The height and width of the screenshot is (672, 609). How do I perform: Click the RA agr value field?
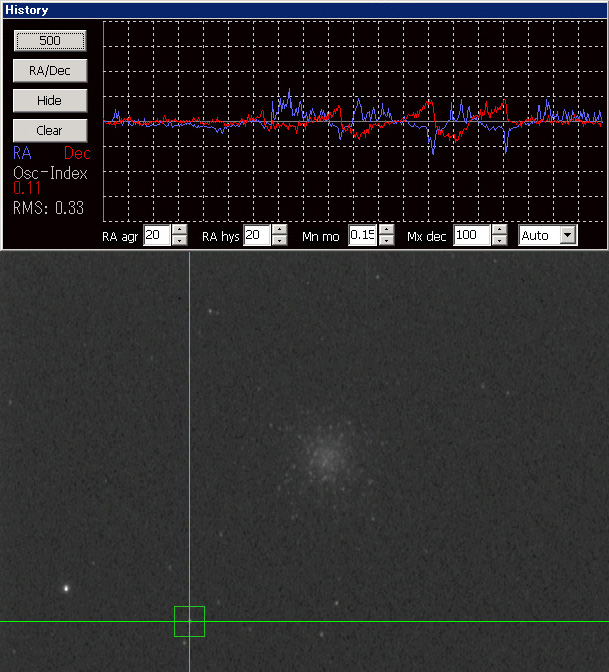tap(157, 235)
